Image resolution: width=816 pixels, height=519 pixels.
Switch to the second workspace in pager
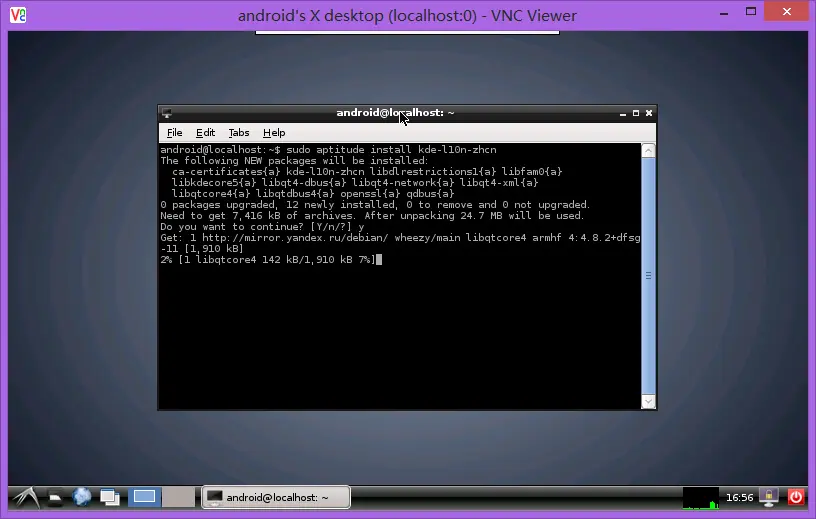pyautogui.click(x=178, y=497)
